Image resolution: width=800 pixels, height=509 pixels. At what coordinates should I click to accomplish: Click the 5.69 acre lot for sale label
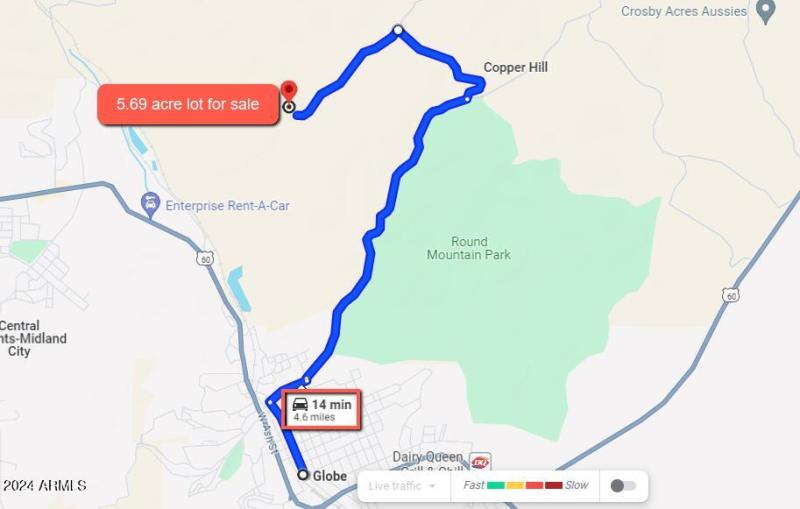[x=188, y=104]
